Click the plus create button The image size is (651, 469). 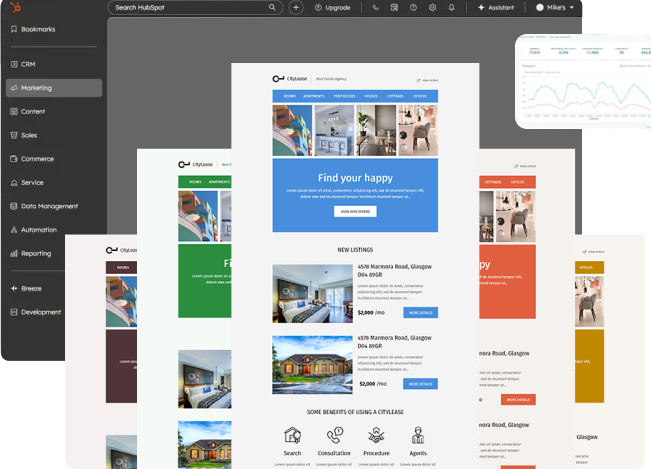click(x=296, y=7)
